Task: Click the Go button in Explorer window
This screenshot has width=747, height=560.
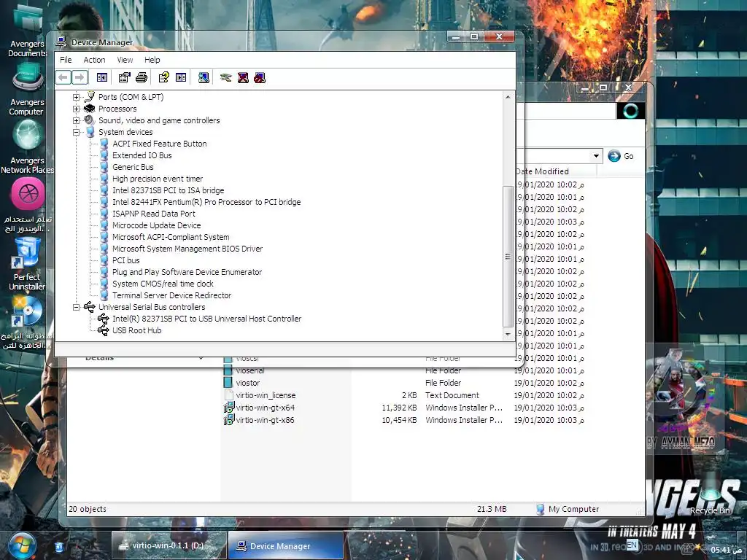Action: (x=621, y=156)
